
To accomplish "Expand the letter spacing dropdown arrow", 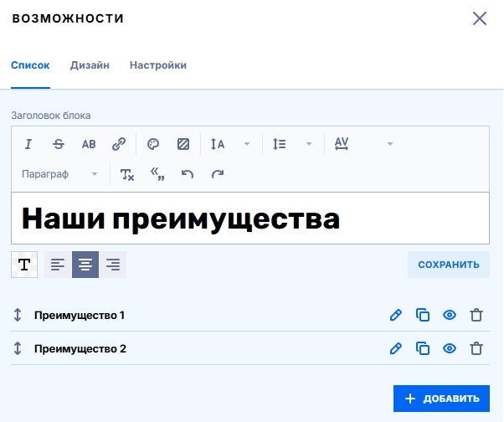I will pyautogui.click(x=390, y=144).
